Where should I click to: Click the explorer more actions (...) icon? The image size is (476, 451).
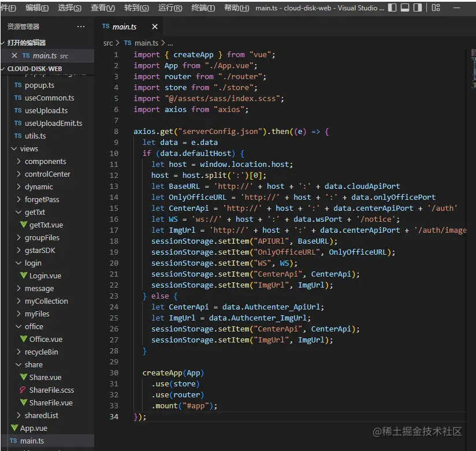(80, 26)
